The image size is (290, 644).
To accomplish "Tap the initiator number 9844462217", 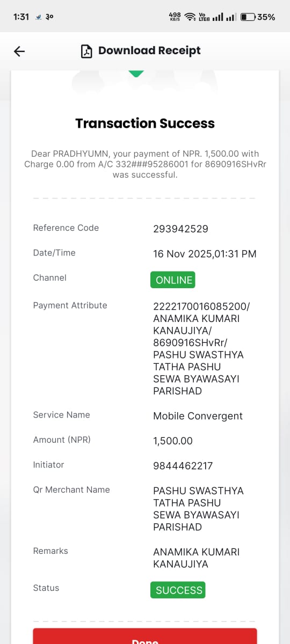I will point(183,466).
